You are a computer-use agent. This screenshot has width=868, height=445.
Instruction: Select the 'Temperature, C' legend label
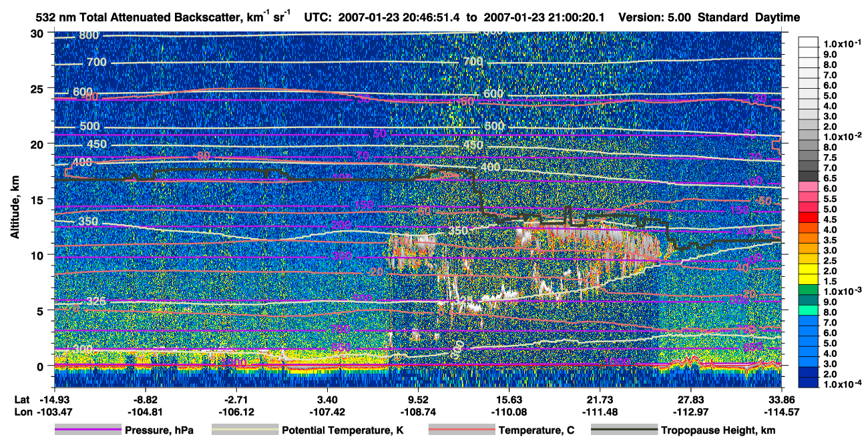pyautogui.click(x=536, y=431)
